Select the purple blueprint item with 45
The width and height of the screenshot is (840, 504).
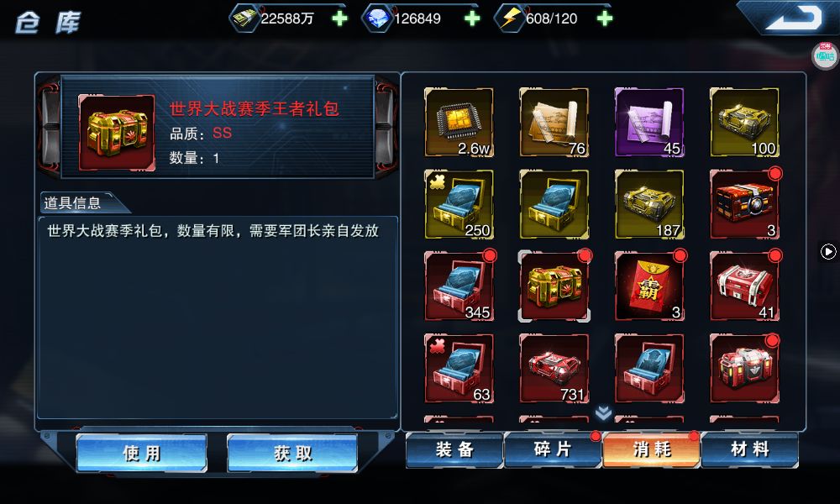click(649, 122)
